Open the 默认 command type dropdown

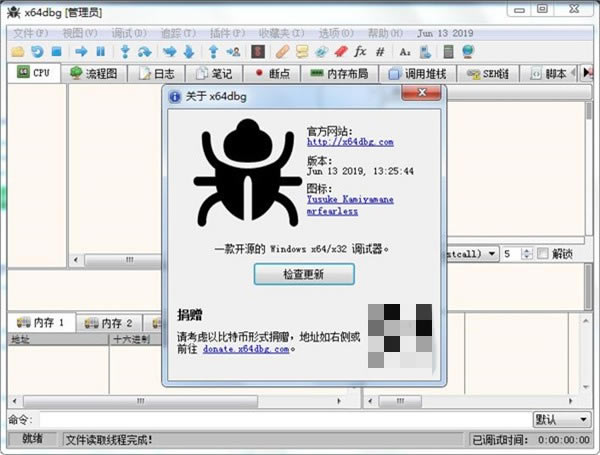click(561, 420)
